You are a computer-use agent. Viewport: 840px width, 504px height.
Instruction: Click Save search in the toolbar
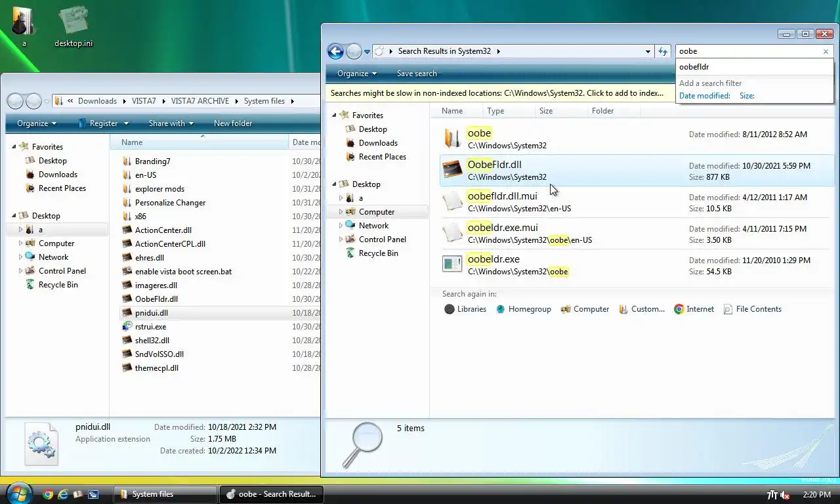(417, 73)
